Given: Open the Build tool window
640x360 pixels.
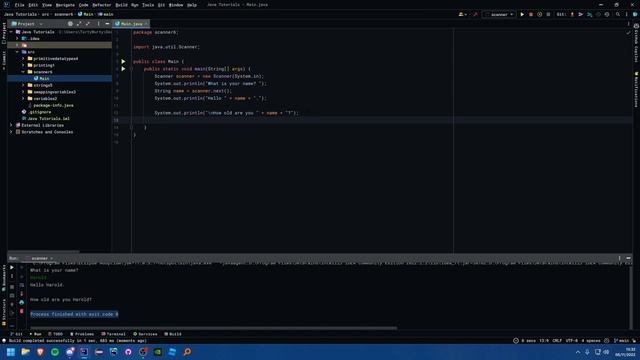Looking at the screenshot, I should tap(173, 334).
